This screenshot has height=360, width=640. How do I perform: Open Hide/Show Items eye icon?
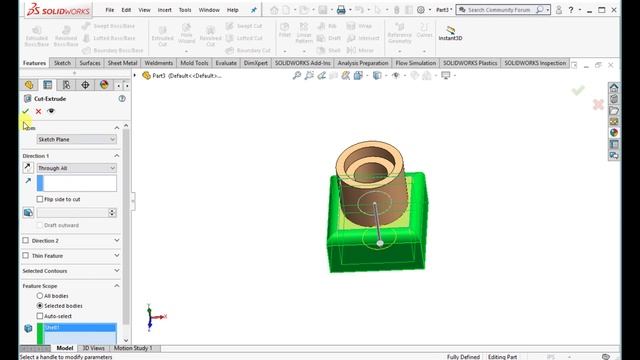(x=396, y=75)
